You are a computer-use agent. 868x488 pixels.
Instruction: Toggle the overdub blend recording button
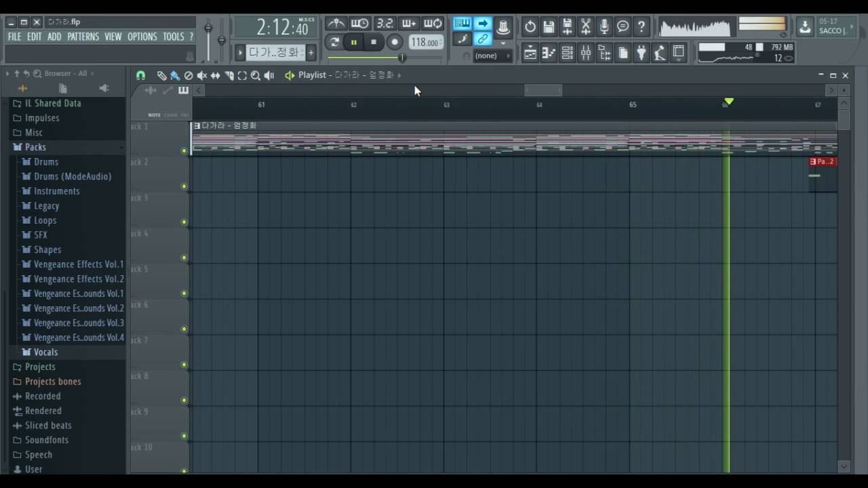point(409,24)
